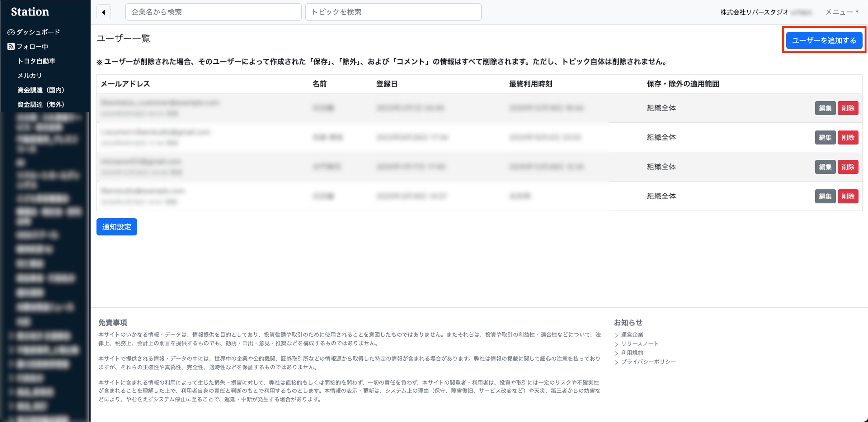Click 編集 for the fourth user
This screenshot has height=422, width=868.
pyautogui.click(x=825, y=196)
